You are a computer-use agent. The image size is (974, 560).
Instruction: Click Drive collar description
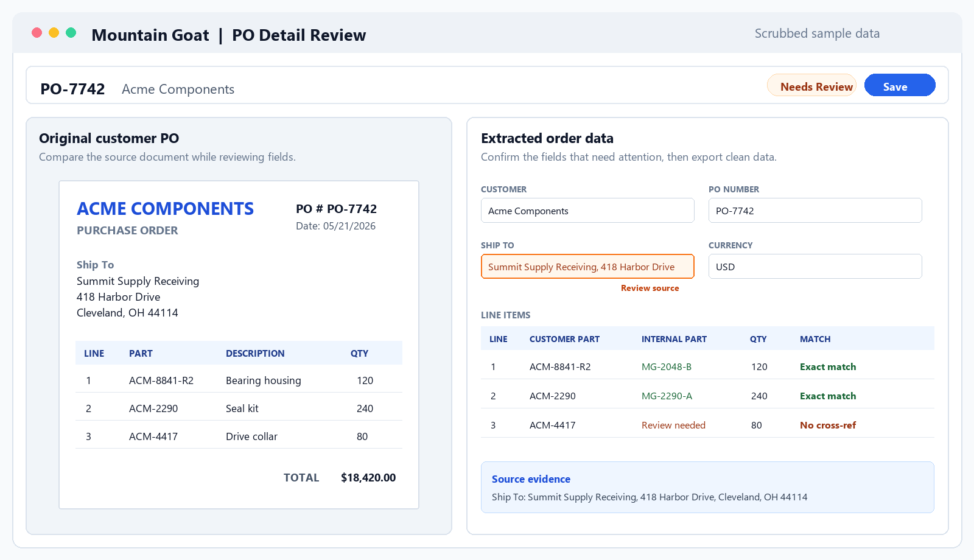(x=251, y=436)
